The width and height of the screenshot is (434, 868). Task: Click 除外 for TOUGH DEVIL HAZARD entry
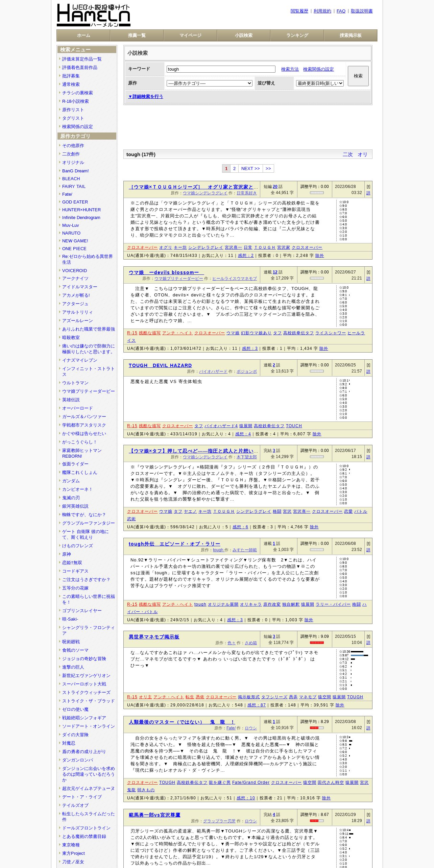[317, 434]
